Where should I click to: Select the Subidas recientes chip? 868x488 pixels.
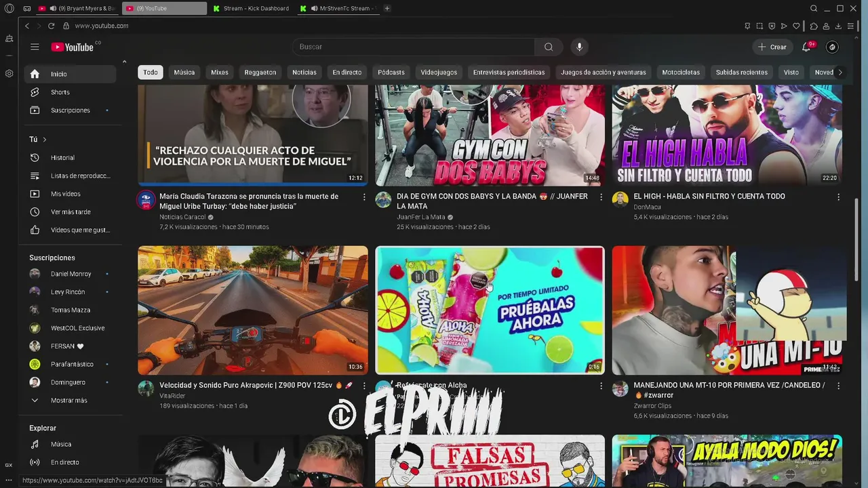tap(742, 73)
